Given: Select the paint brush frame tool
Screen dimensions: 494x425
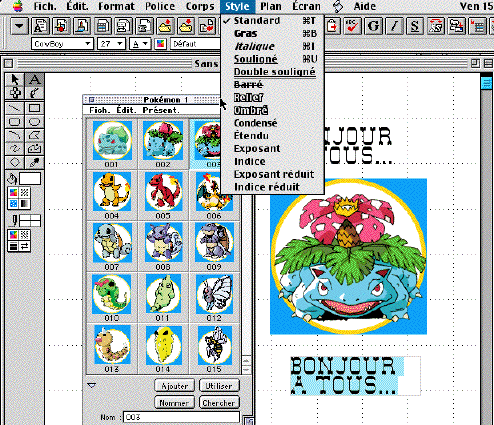Looking at the screenshot, I should [x=34, y=93].
